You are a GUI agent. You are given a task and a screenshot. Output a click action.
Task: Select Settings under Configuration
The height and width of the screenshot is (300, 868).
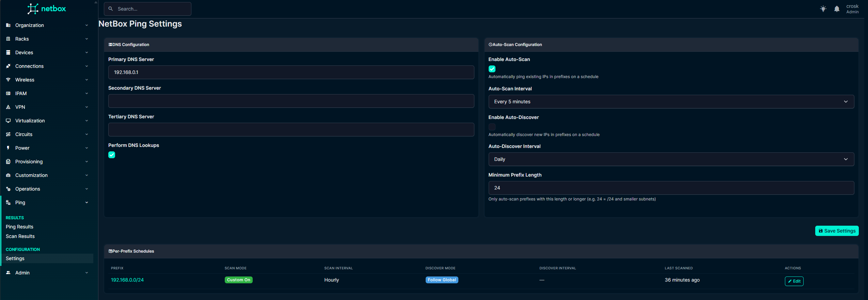(x=47, y=258)
